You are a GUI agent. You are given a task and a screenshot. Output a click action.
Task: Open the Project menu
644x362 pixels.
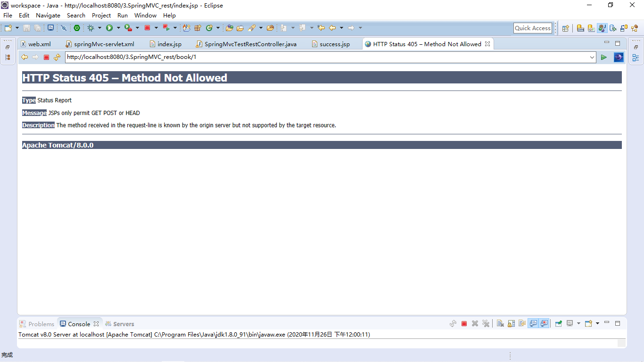click(101, 16)
